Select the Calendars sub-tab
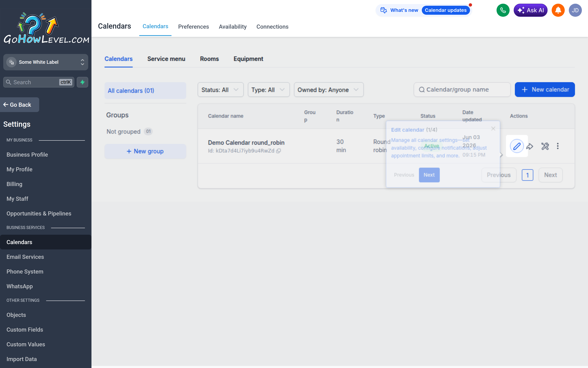Viewport: 588px width, 368px height. click(119, 59)
